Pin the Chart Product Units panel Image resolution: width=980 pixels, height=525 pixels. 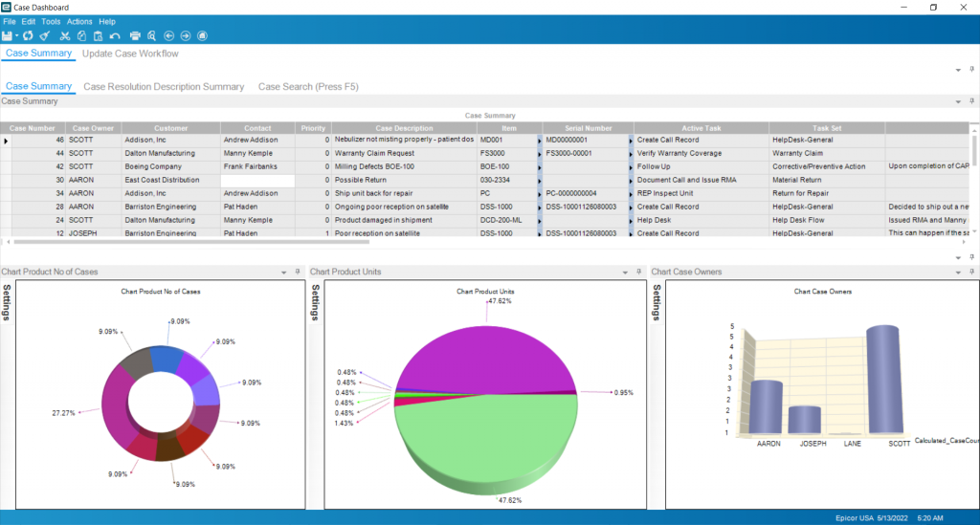pyautogui.click(x=638, y=272)
